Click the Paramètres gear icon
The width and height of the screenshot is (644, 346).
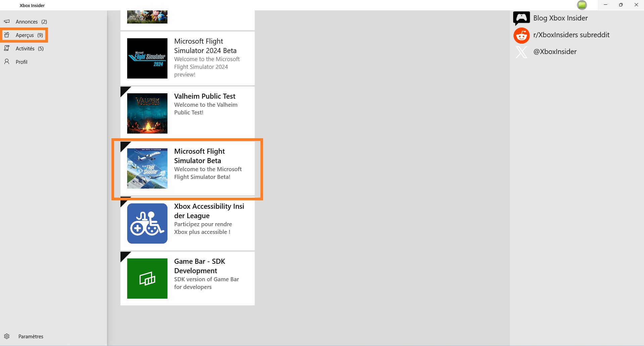click(x=7, y=336)
